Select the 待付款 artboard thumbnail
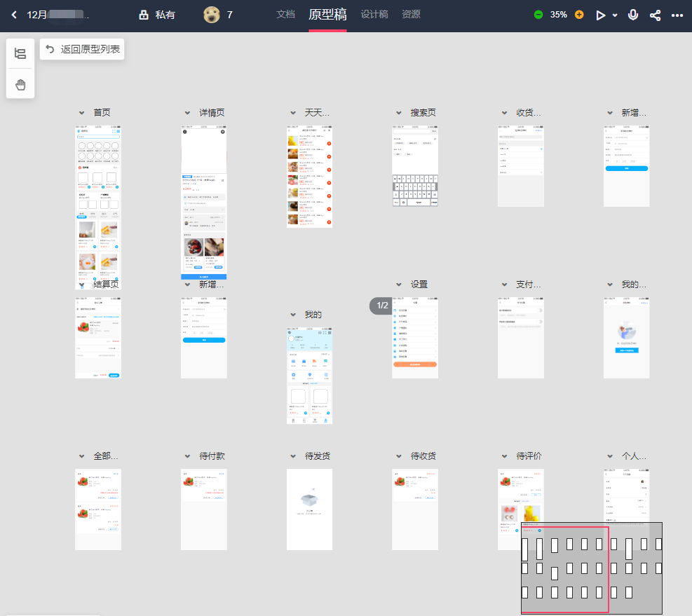The height and width of the screenshot is (616, 692). (204, 509)
